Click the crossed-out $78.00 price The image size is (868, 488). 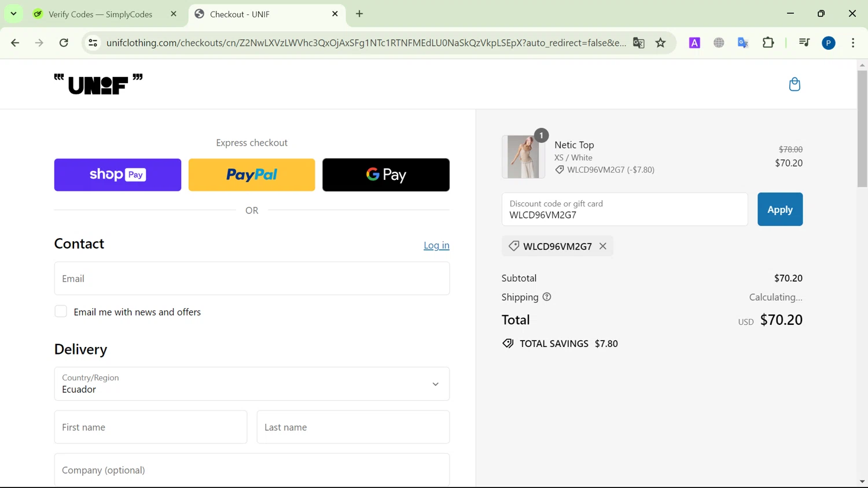click(790, 149)
